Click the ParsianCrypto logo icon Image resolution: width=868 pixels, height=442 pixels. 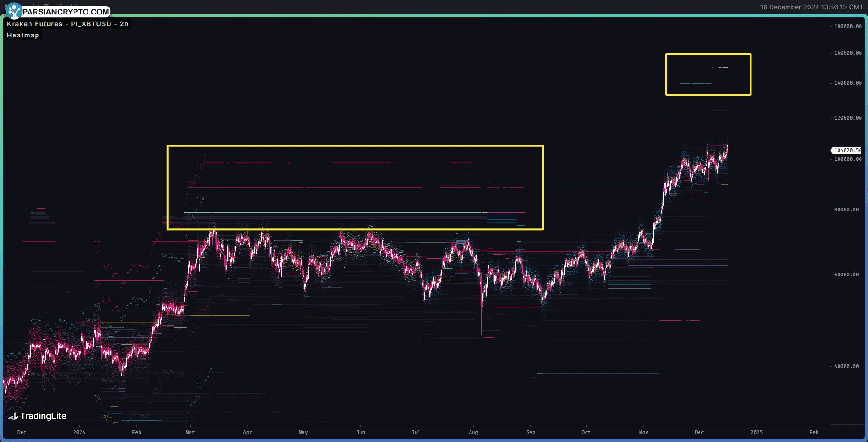pyautogui.click(x=14, y=10)
